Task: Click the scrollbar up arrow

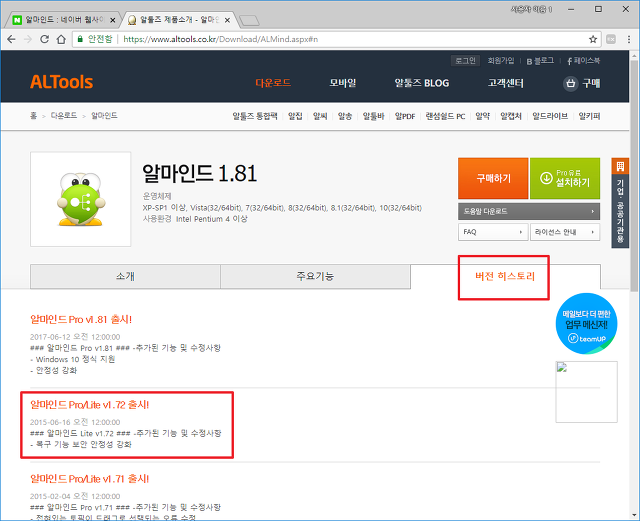Action: (x=634, y=55)
